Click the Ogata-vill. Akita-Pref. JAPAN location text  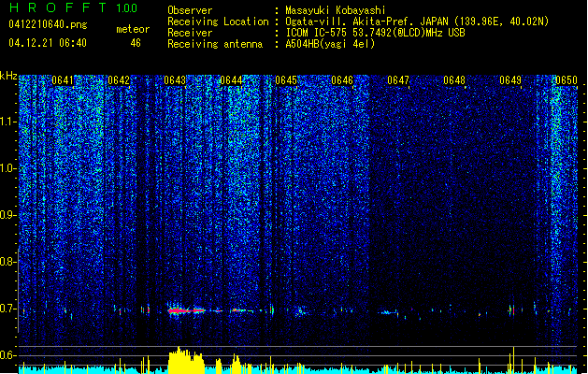[417, 22]
